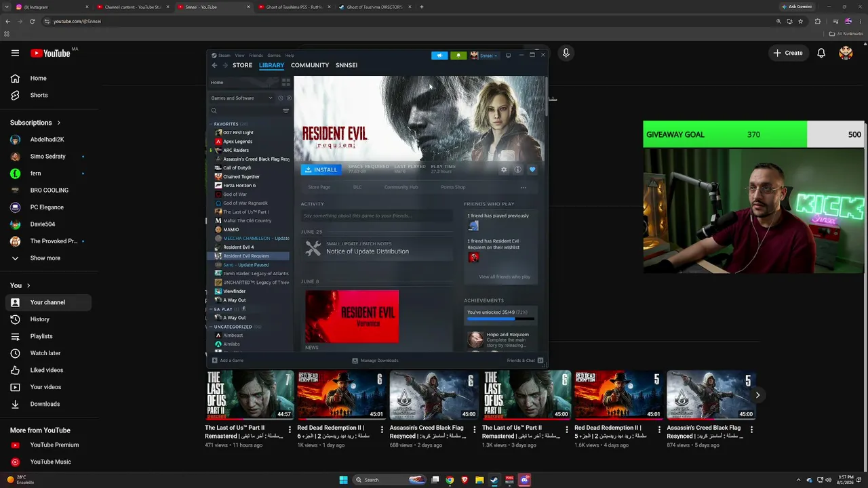This screenshot has width=868, height=488.
Task: Open YouTube hamburger guide menu
Action: pos(15,53)
